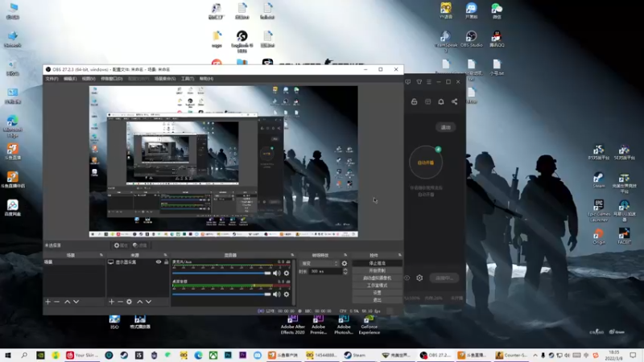The height and width of the screenshot is (362, 644).
Task: Click 开始录制 button in Controls
Action: click(x=377, y=270)
